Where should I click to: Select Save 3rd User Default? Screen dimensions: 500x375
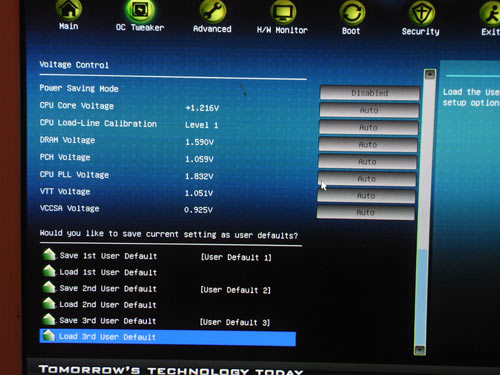click(108, 321)
